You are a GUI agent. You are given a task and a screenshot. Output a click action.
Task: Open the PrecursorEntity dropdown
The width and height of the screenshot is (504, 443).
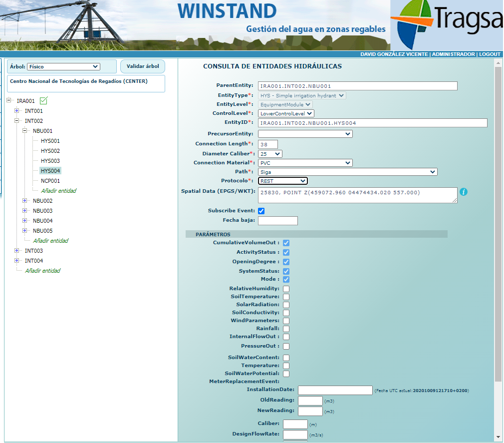[x=305, y=134]
